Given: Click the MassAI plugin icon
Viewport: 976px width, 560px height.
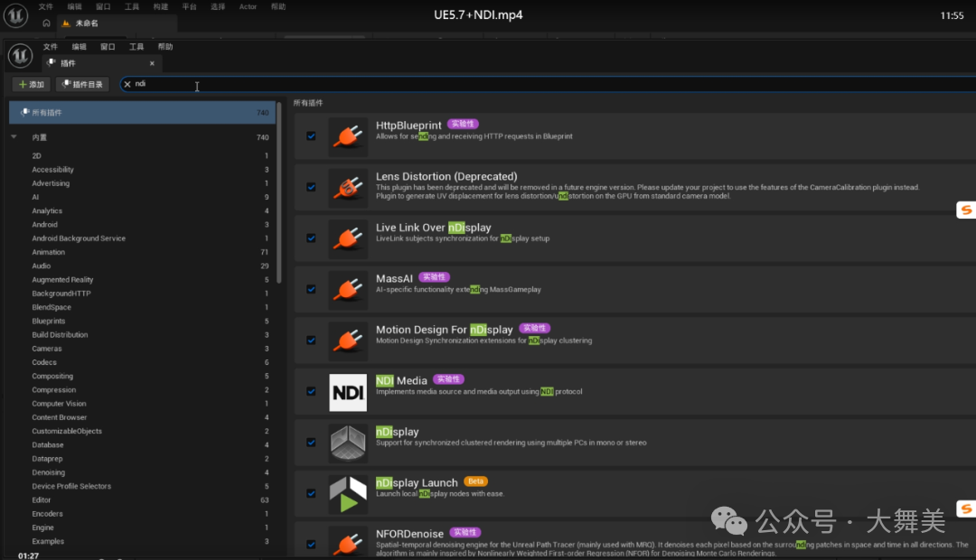Looking at the screenshot, I should (x=348, y=290).
